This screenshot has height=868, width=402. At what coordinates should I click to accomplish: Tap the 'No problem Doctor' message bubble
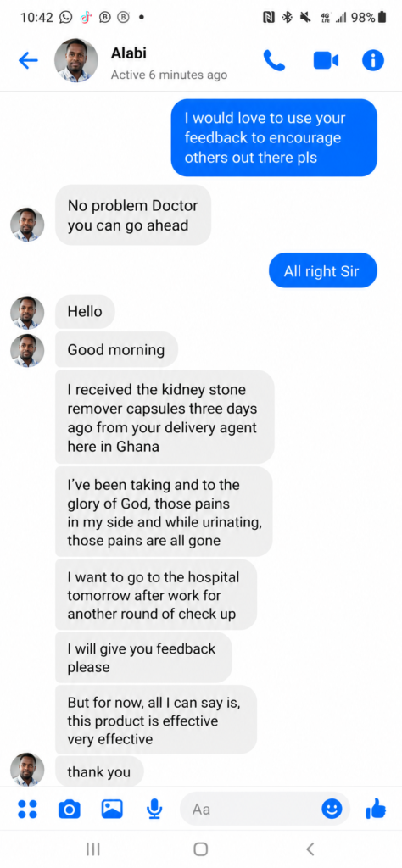point(133,214)
